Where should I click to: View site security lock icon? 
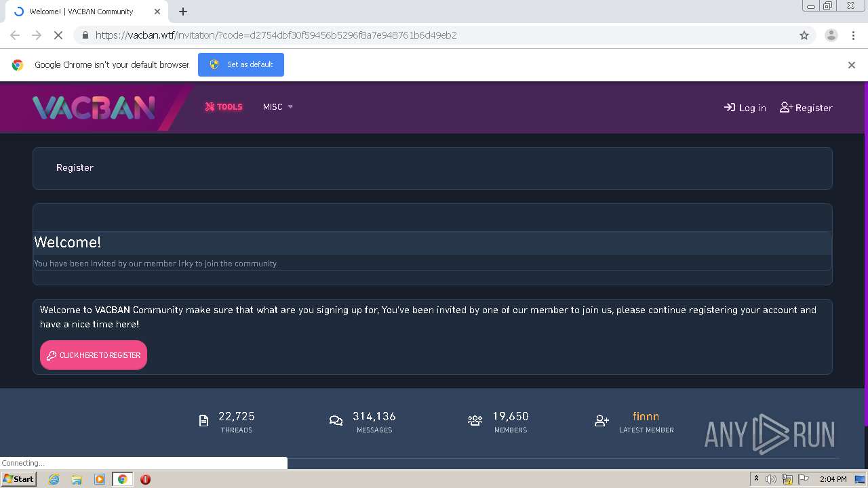(85, 35)
